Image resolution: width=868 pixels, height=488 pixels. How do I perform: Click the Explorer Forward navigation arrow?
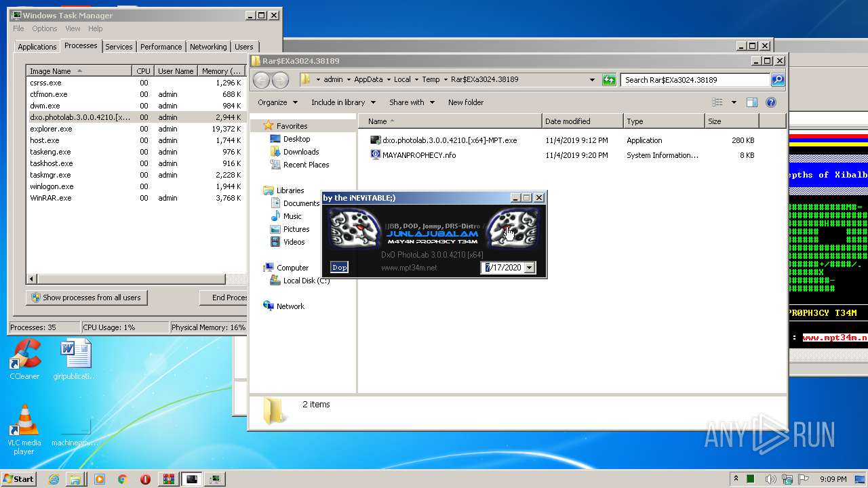tap(280, 80)
